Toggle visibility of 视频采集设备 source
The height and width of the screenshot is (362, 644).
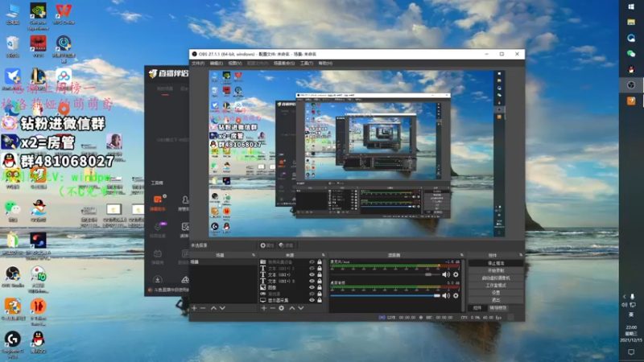pos(312,262)
